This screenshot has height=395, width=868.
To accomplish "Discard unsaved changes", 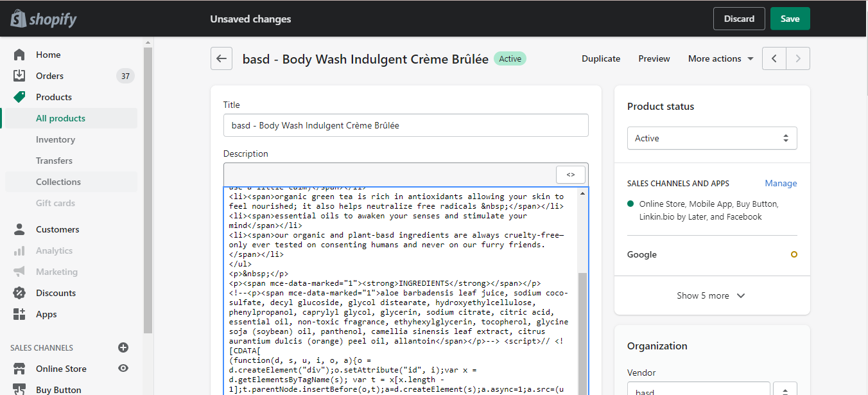I will (x=739, y=19).
